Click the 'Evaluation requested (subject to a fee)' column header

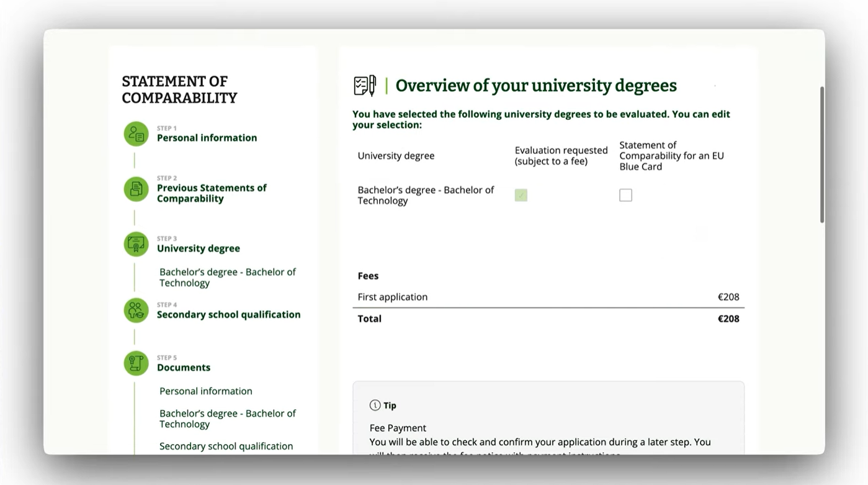click(x=562, y=156)
